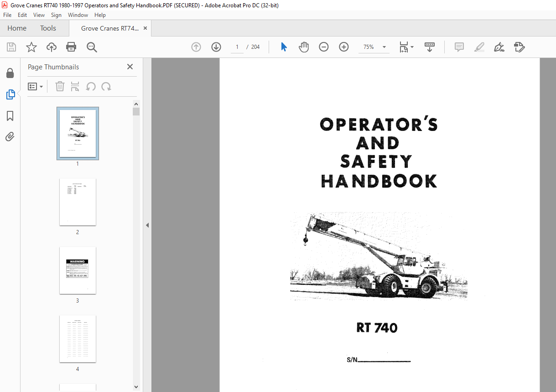The width and height of the screenshot is (556, 392).
Task: Rotate page counterclockwise
Action: click(x=91, y=87)
